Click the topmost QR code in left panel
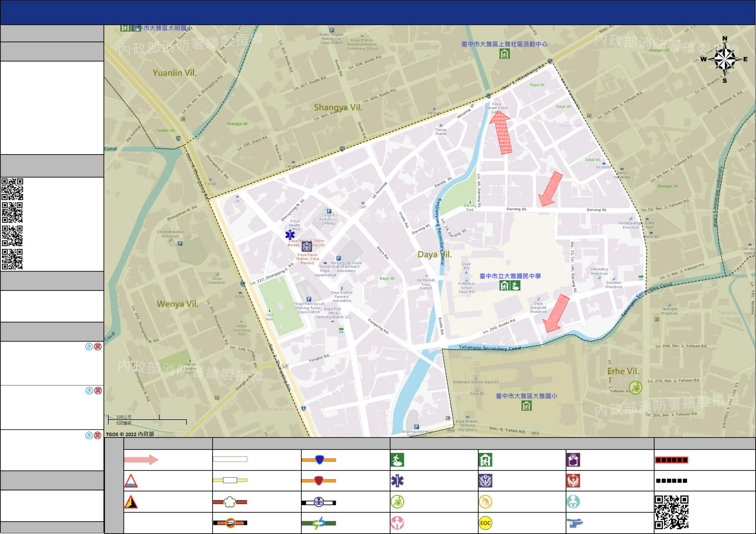 tap(12, 189)
